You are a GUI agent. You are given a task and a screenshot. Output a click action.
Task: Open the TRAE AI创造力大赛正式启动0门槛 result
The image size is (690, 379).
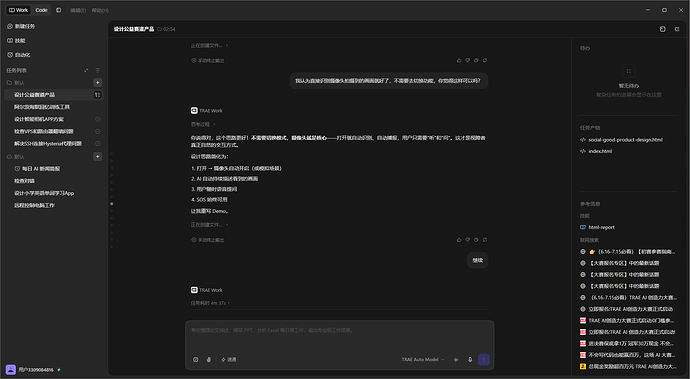(x=628, y=320)
